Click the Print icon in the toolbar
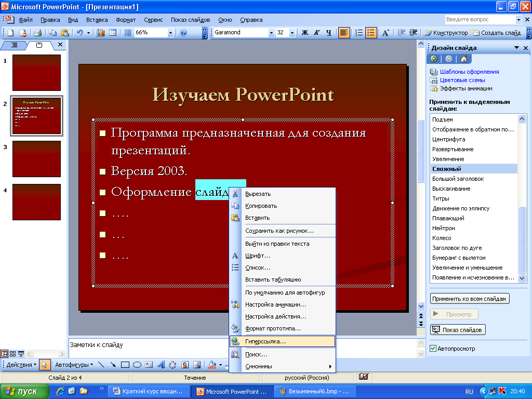 coord(37,33)
